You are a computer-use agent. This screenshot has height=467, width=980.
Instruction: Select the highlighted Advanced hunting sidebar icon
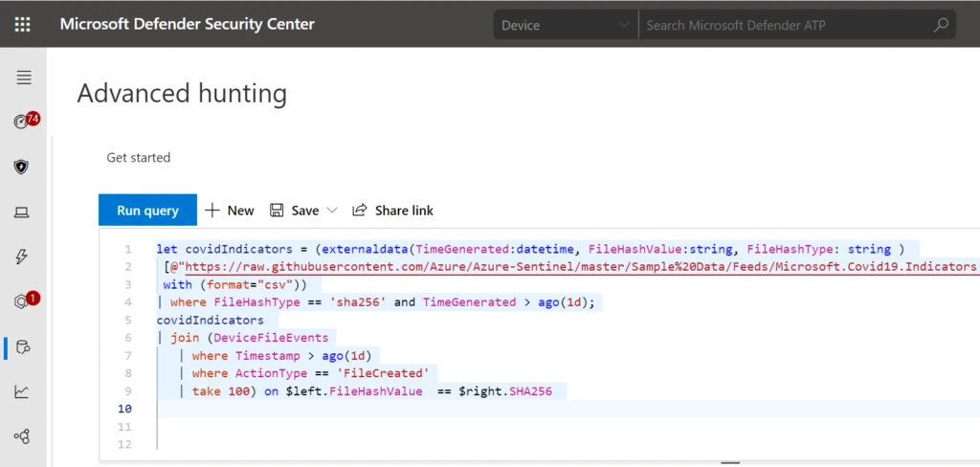click(x=23, y=346)
